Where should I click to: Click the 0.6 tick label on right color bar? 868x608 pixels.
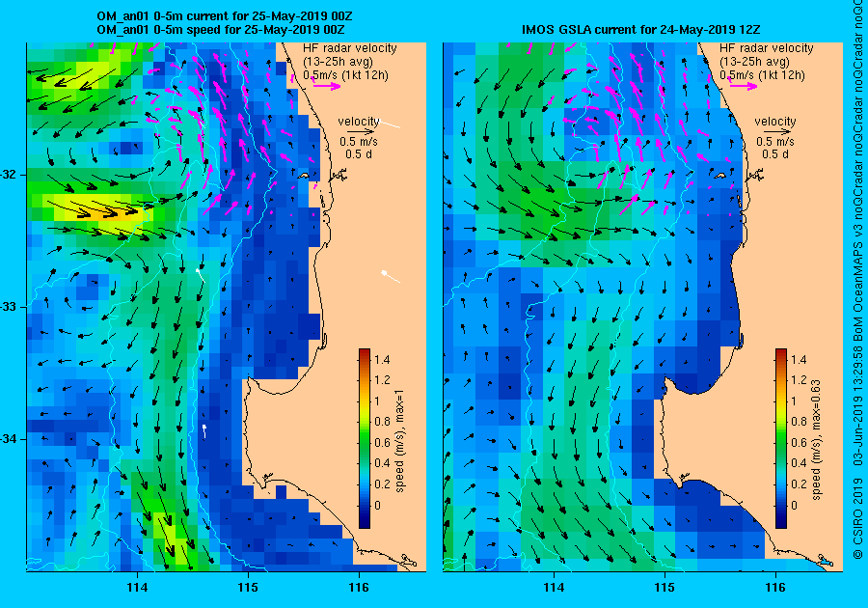pos(800,443)
